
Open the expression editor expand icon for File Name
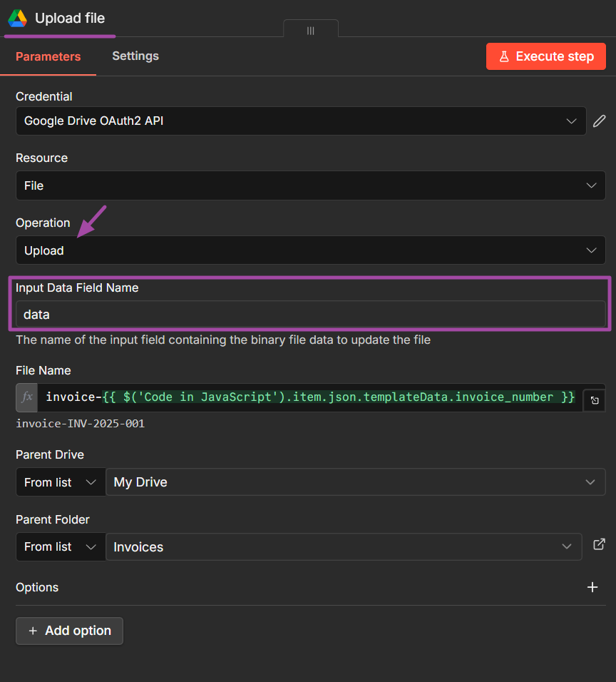point(594,399)
